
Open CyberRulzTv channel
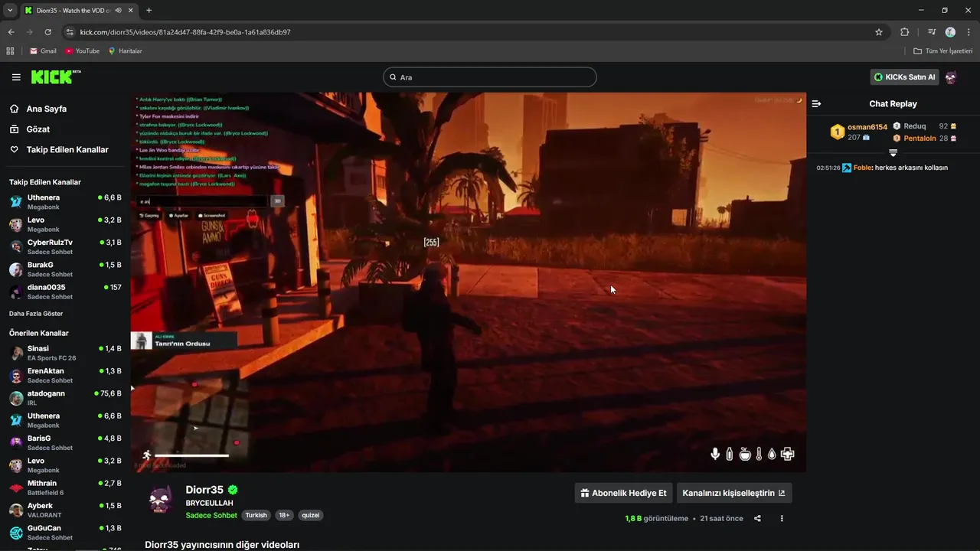tap(65, 246)
